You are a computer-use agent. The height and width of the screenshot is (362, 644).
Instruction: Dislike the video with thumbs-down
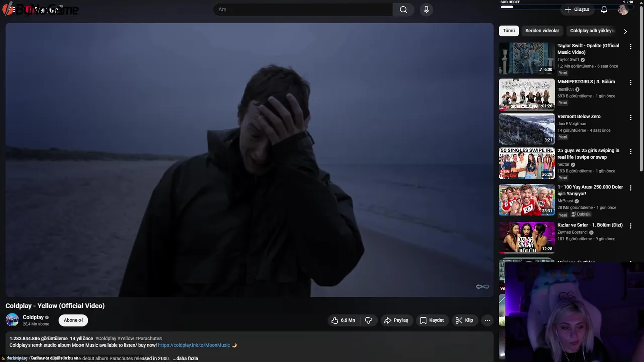[x=368, y=320]
